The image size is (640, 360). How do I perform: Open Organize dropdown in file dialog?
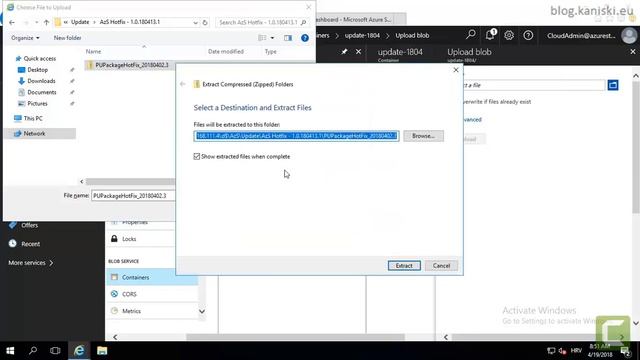[x=25, y=38]
